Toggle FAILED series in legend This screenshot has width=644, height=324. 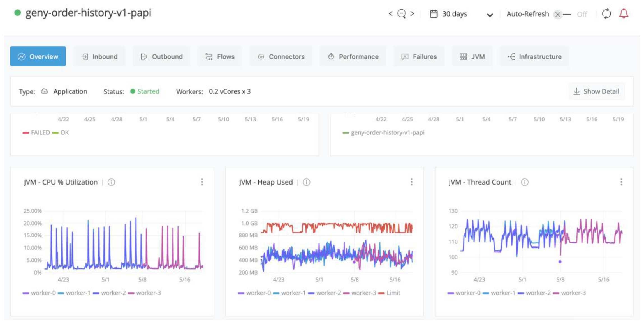36,132
